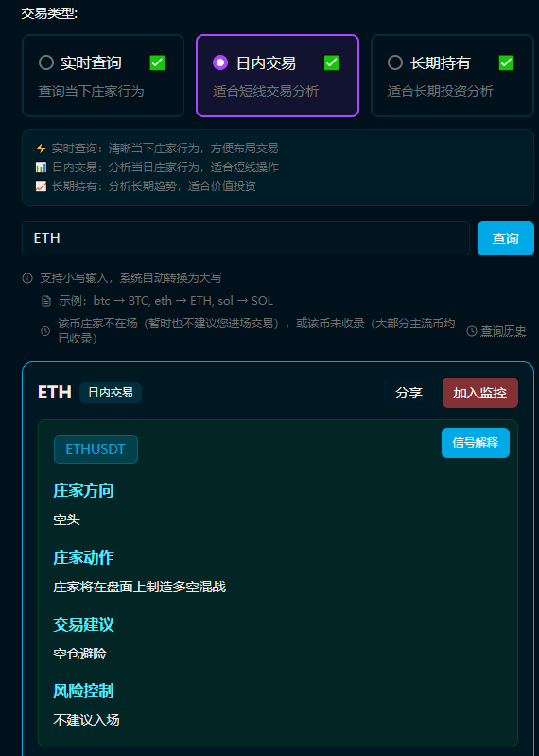Click the ETH coin symbol input field

[246, 238]
